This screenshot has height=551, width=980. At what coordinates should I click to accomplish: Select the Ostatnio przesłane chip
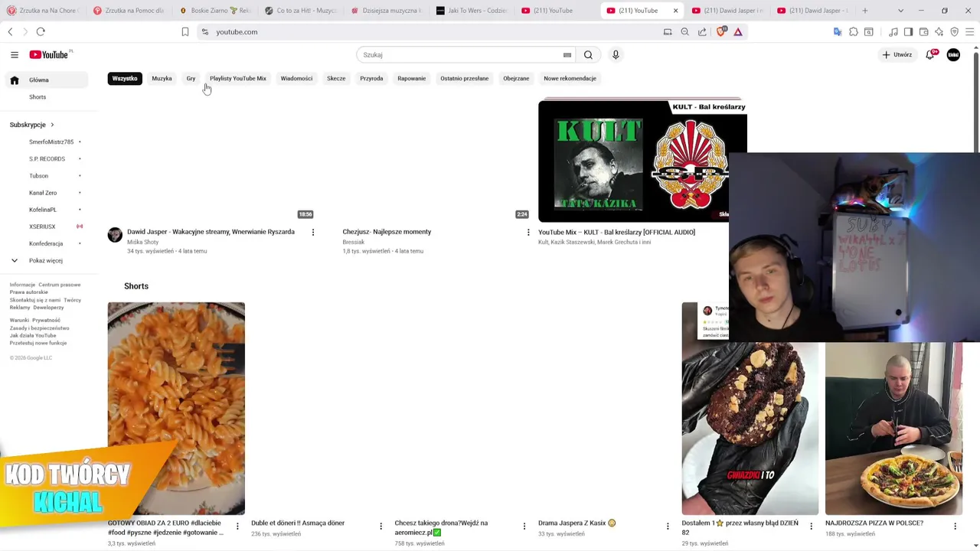pyautogui.click(x=464, y=78)
